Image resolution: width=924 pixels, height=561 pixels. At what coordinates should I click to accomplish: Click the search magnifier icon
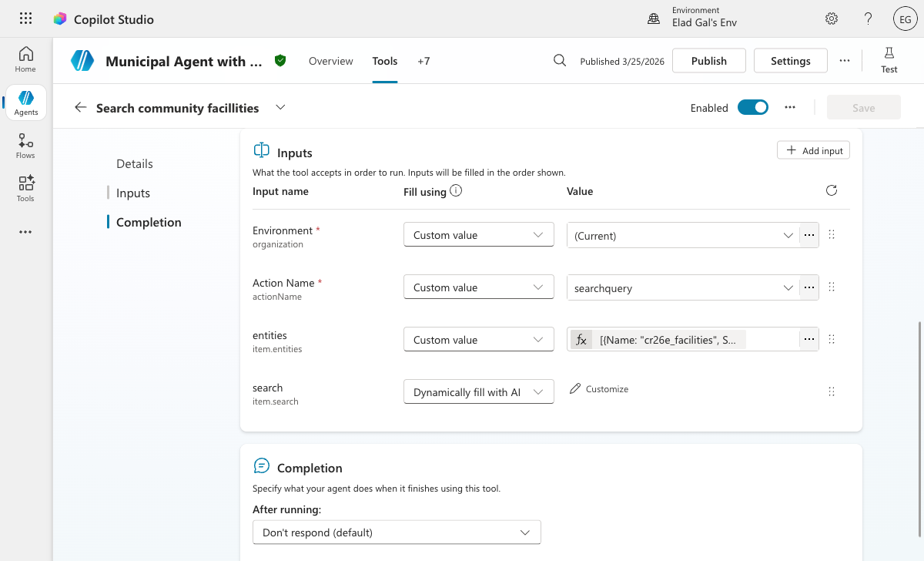[x=560, y=61]
